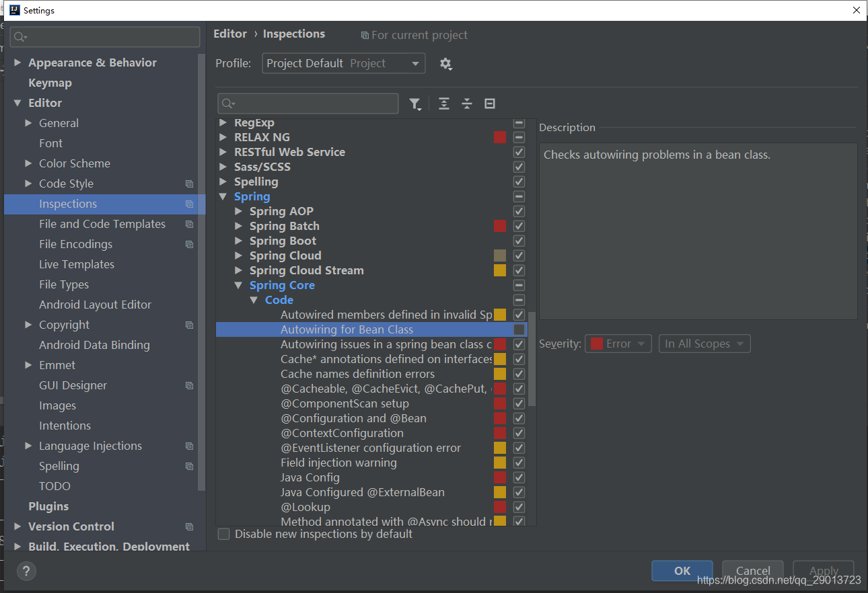Screen dimensions: 868x593
Task: Click the help question mark button
Action: click(26, 571)
